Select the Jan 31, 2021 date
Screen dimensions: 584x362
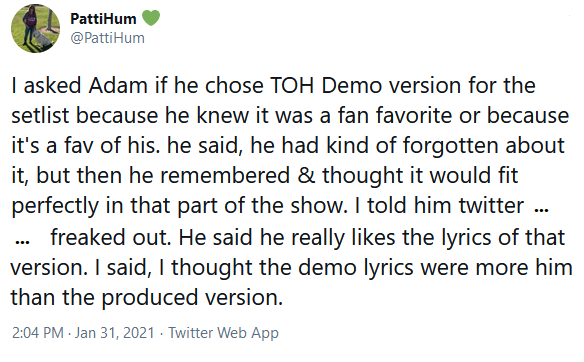(x=114, y=333)
